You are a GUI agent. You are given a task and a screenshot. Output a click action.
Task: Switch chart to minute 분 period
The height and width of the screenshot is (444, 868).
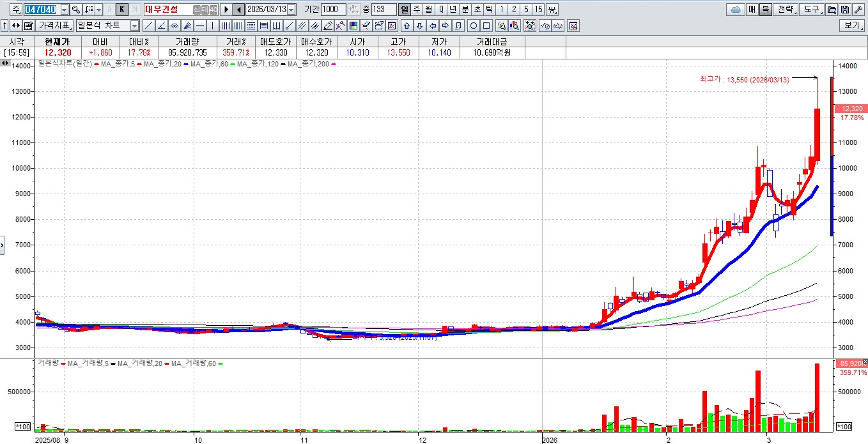point(465,10)
